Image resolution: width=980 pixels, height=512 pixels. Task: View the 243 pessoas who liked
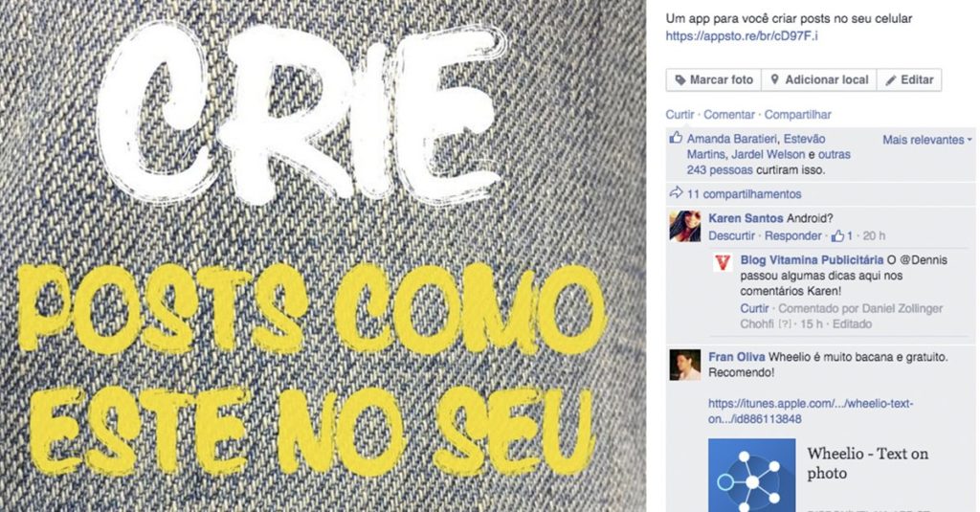(720, 169)
